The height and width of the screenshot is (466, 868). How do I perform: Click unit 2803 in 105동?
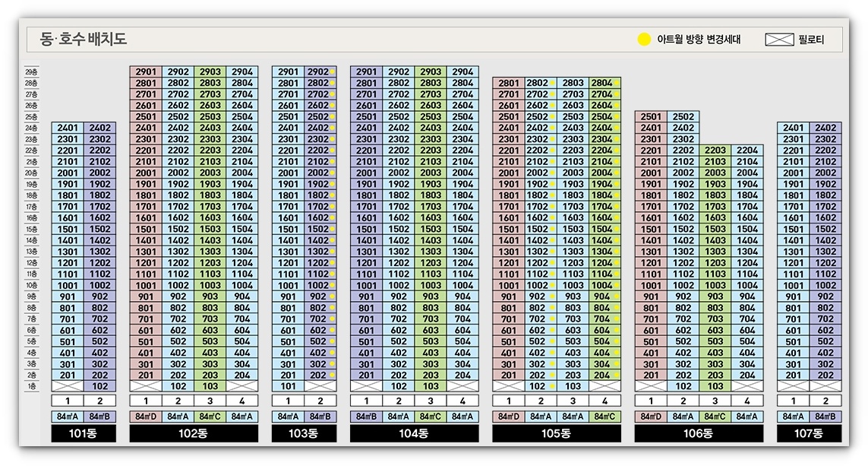573,83
